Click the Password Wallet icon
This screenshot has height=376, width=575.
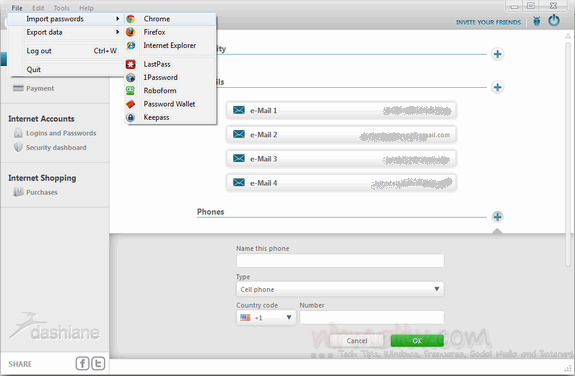pos(131,104)
